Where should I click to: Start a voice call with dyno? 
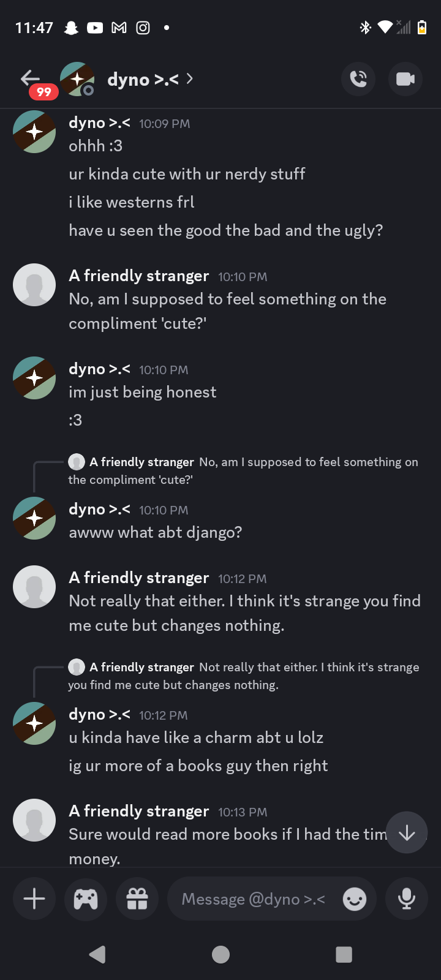[358, 79]
